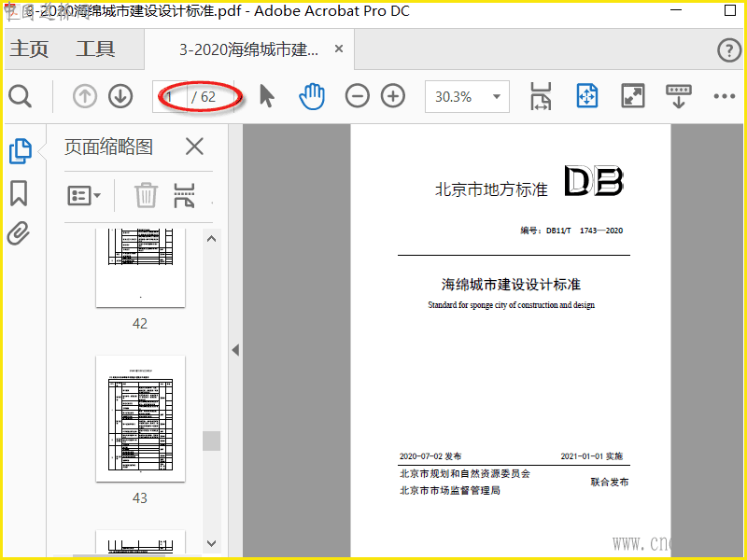Click the thumbnail panel scrollbar handle
747x560 pixels.
point(212,441)
